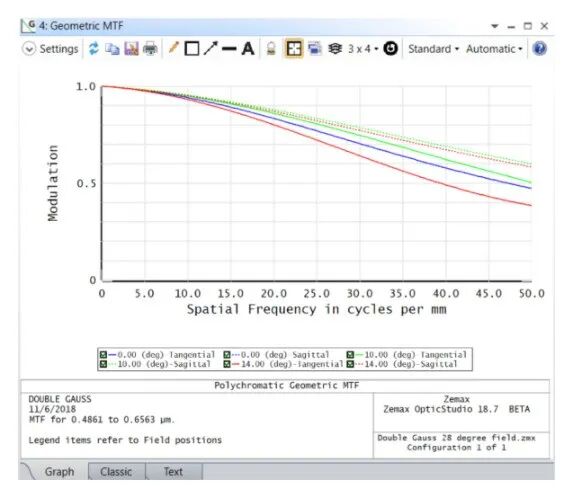The width and height of the screenshot is (587, 488).
Task: Switch to the Graph tab
Action: pos(59,472)
